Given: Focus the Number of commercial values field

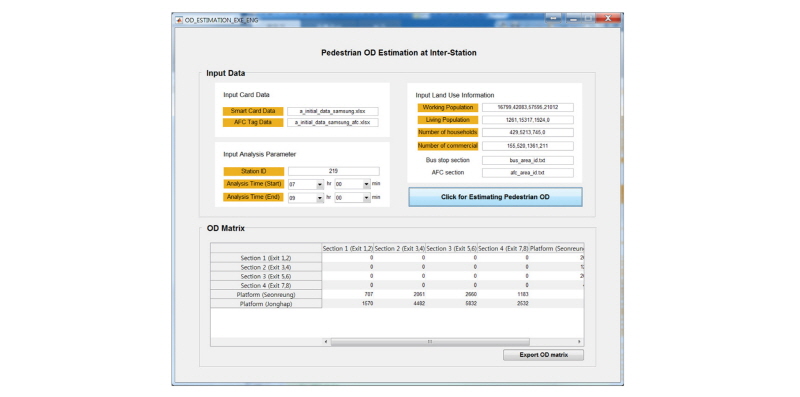Looking at the screenshot, I should (528, 146).
